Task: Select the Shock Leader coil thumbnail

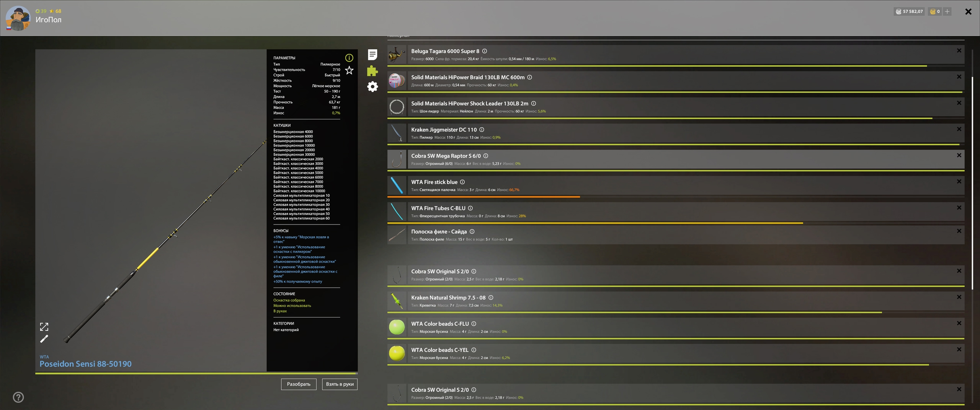Action: pyautogui.click(x=397, y=107)
